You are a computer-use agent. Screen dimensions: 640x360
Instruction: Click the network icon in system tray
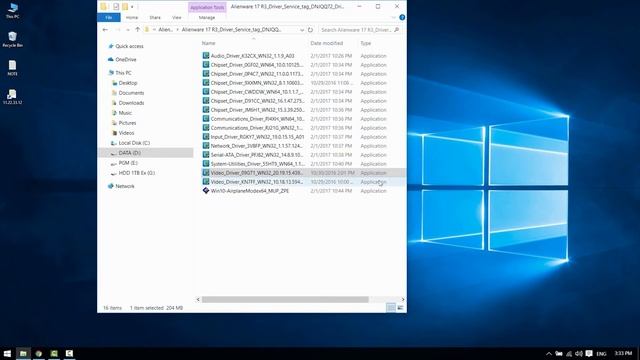click(x=569, y=353)
